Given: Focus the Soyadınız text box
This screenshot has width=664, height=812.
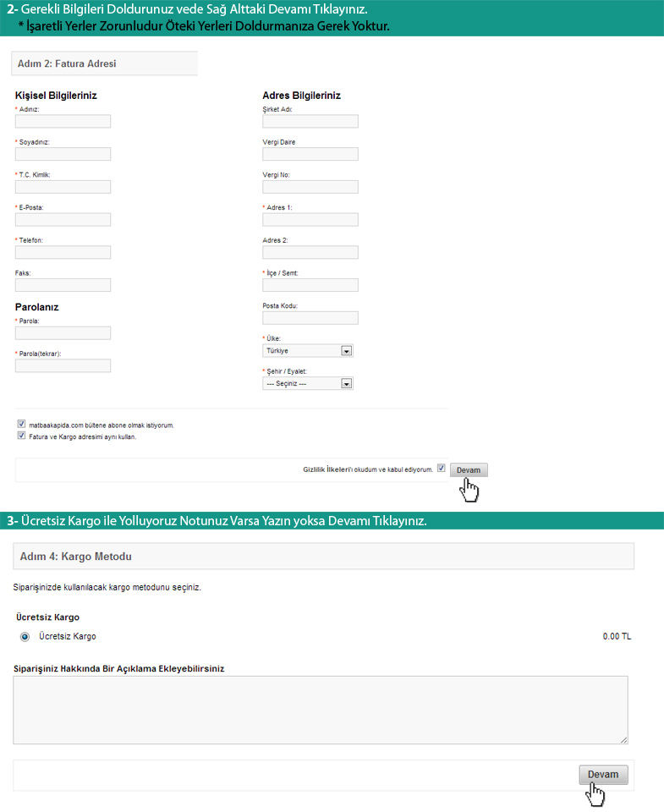Looking at the screenshot, I should 63,154.
